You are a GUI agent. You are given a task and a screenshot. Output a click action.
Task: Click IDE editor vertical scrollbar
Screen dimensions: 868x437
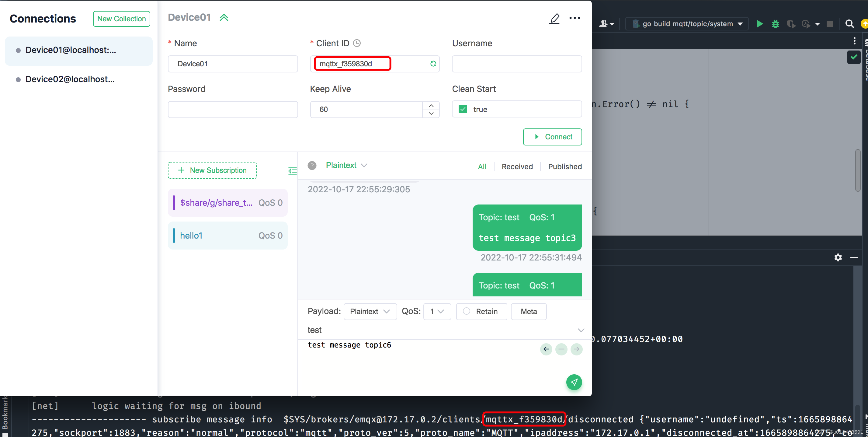click(858, 171)
